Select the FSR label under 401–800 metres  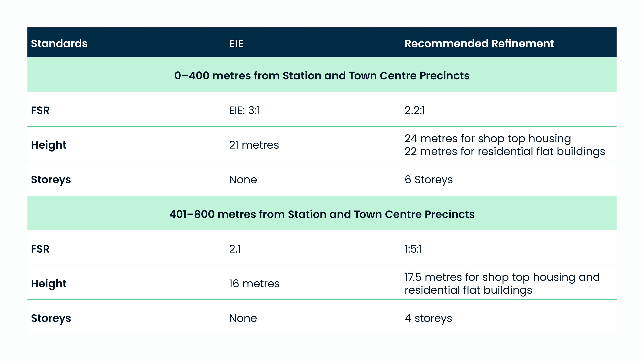pos(40,249)
